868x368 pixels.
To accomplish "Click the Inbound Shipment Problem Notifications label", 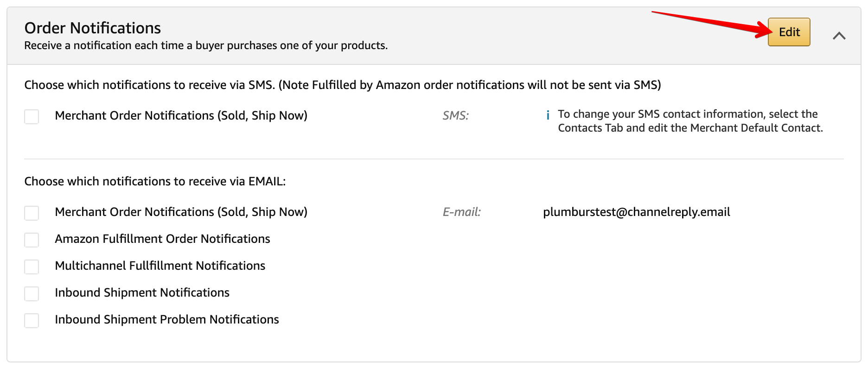I will click(x=167, y=319).
